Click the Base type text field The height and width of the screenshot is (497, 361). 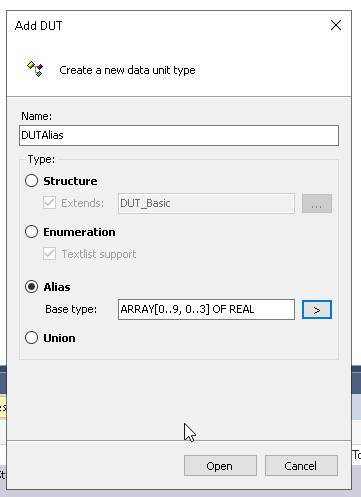pyautogui.click(x=206, y=309)
